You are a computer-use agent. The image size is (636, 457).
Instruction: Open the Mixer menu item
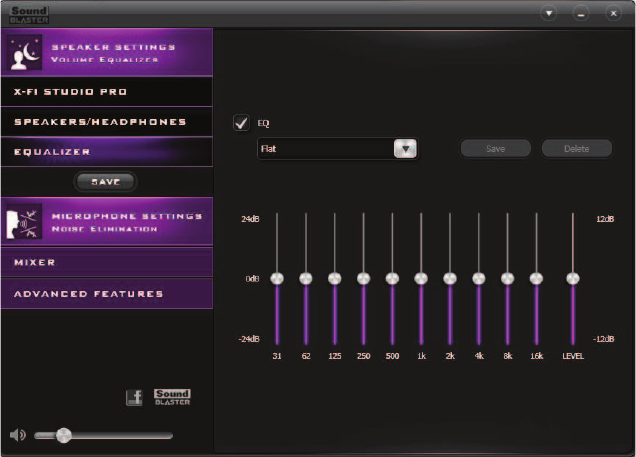point(107,262)
